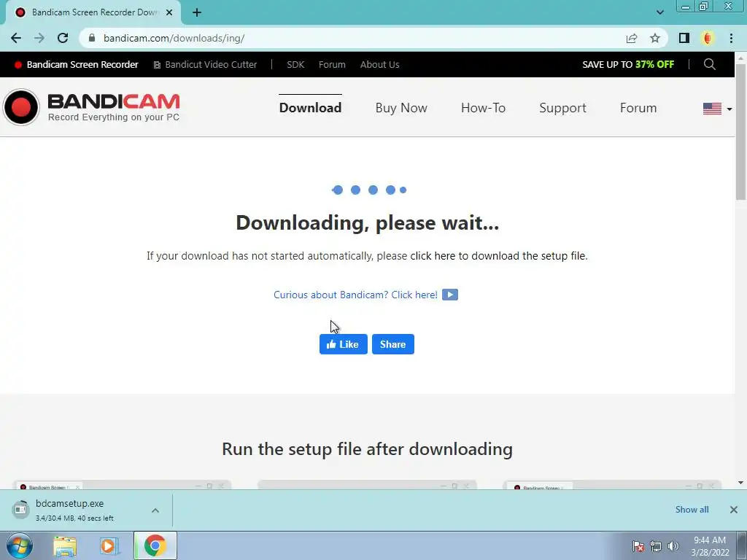Click the site search magnifier icon
The width and height of the screenshot is (747, 560).
click(x=709, y=64)
